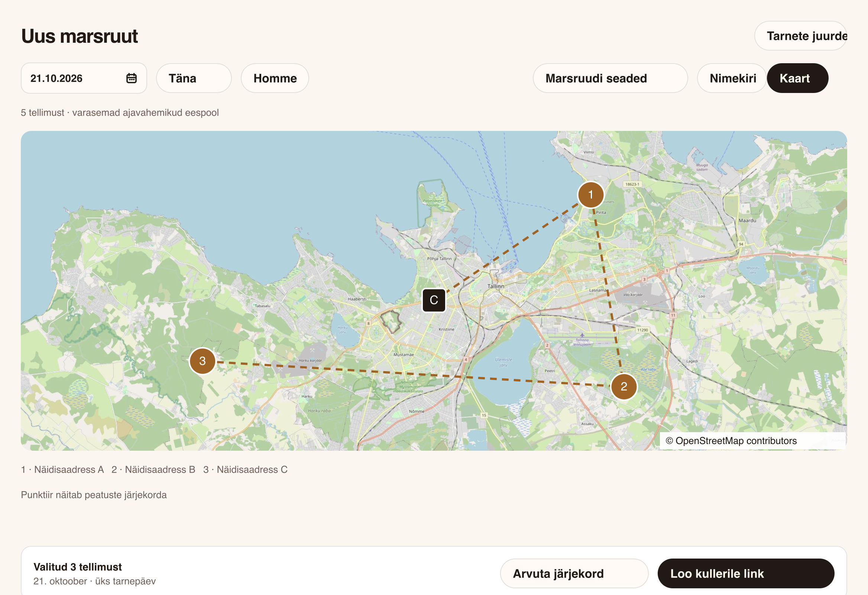Click the Valitud 3 tellimust text

click(x=78, y=567)
